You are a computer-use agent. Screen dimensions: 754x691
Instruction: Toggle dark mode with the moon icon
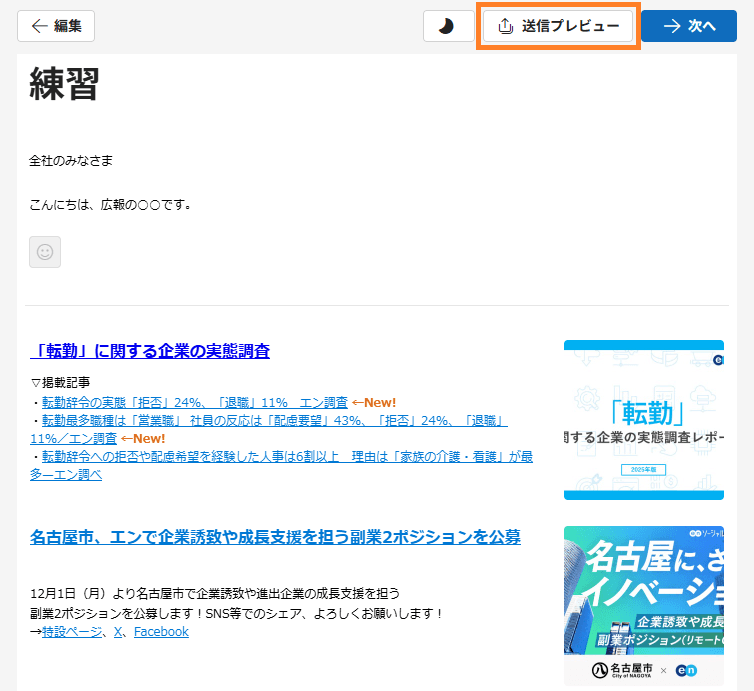click(447, 27)
